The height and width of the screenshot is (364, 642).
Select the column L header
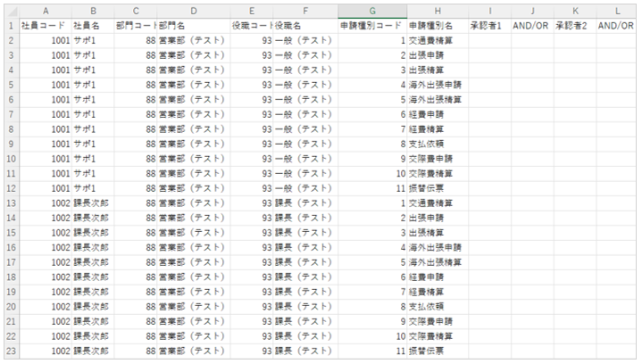[618, 10]
